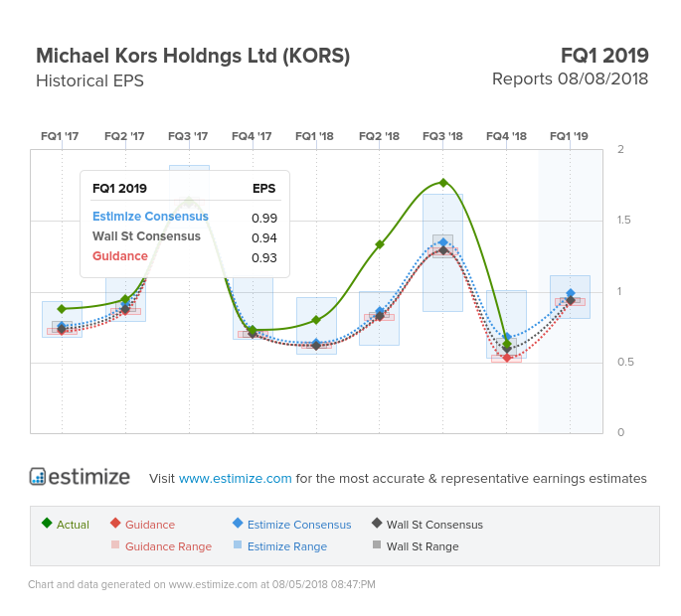Click the 0.94 EPS value

coord(264,237)
